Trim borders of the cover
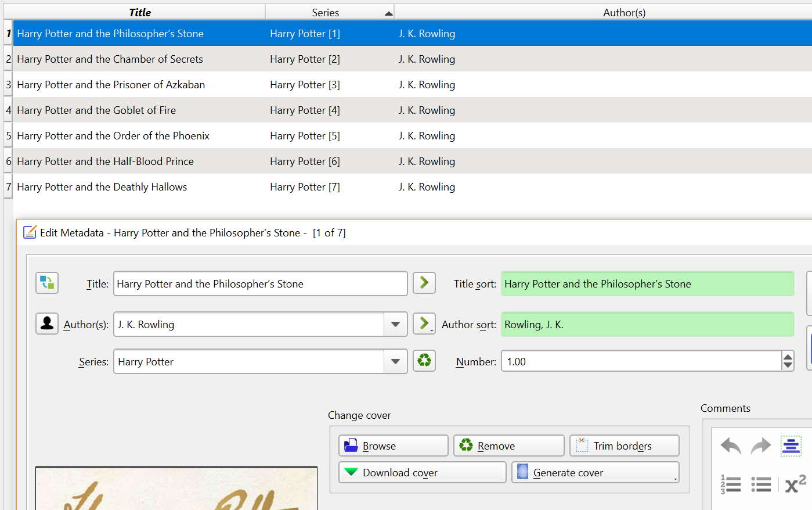This screenshot has width=812, height=510. pos(625,446)
